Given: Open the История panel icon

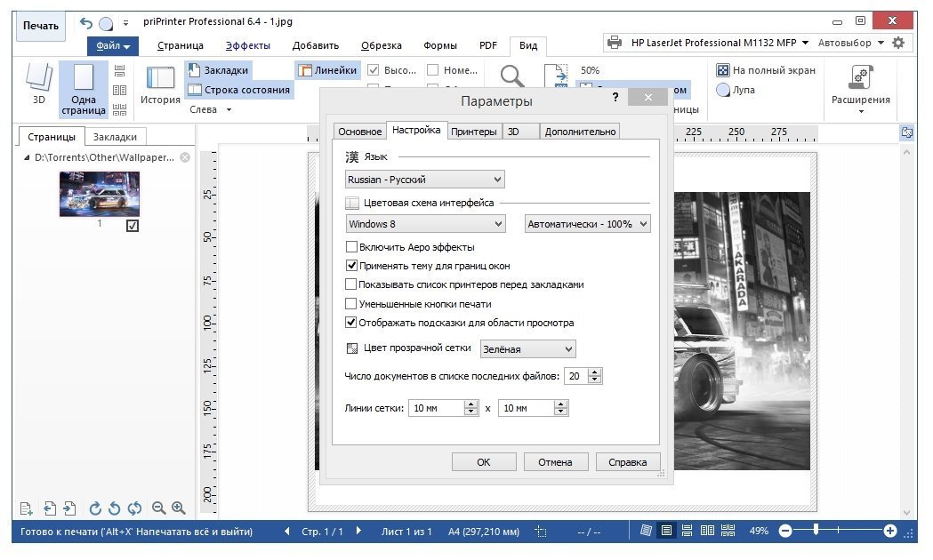Looking at the screenshot, I should pyautogui.click(x=160, y=85).
